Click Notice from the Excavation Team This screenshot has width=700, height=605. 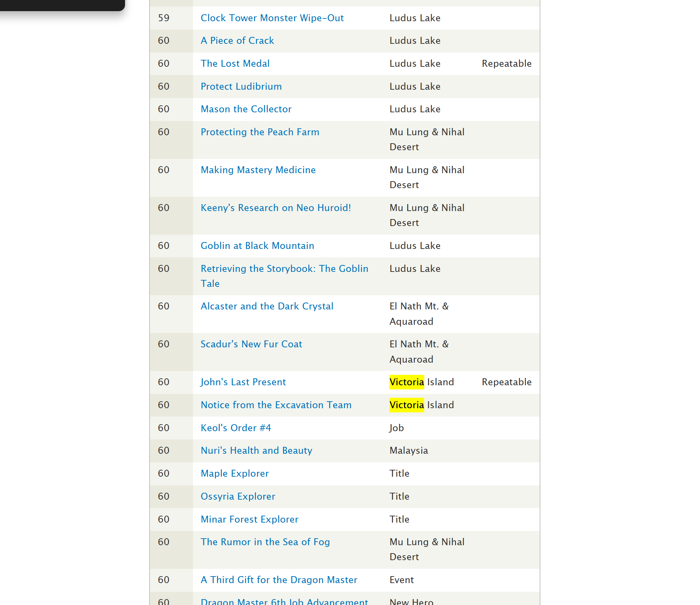pos(276,405)
